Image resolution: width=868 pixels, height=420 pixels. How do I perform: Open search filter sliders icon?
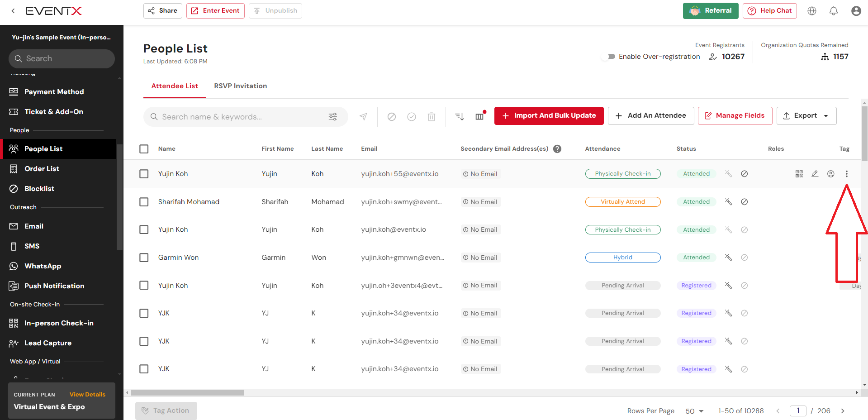[x=333, y=117]
